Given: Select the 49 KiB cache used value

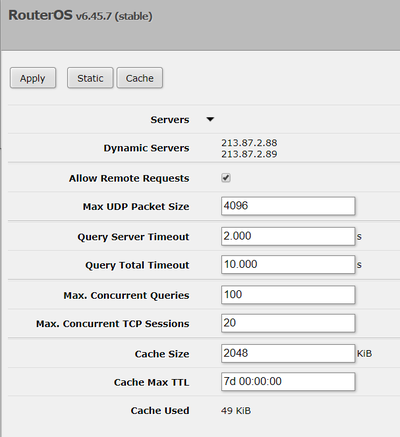Looking at the screenshot, I should point(236,410).
